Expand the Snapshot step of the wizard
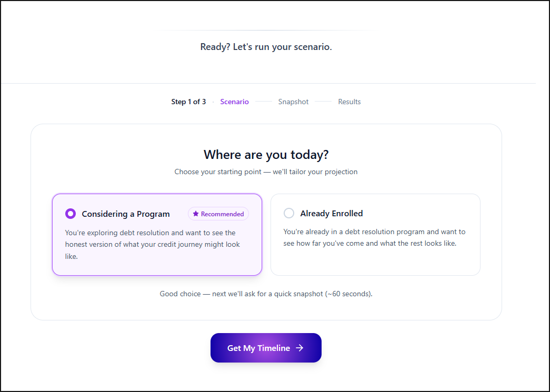Image resolution: width=550 pixels, height=392 pixels. [293, 102]
